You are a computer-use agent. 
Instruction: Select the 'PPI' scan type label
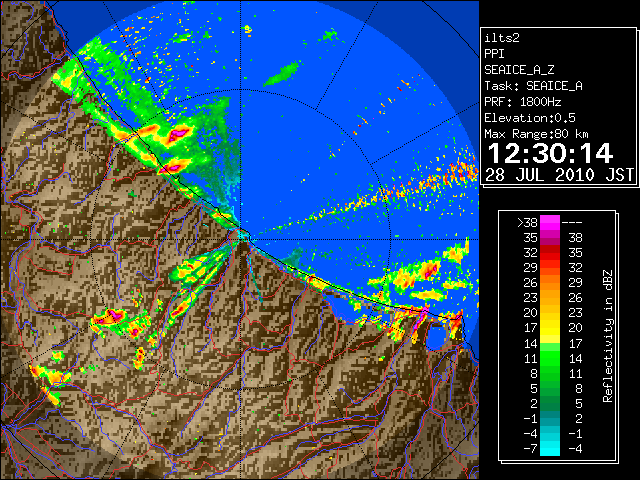point(494,54)
